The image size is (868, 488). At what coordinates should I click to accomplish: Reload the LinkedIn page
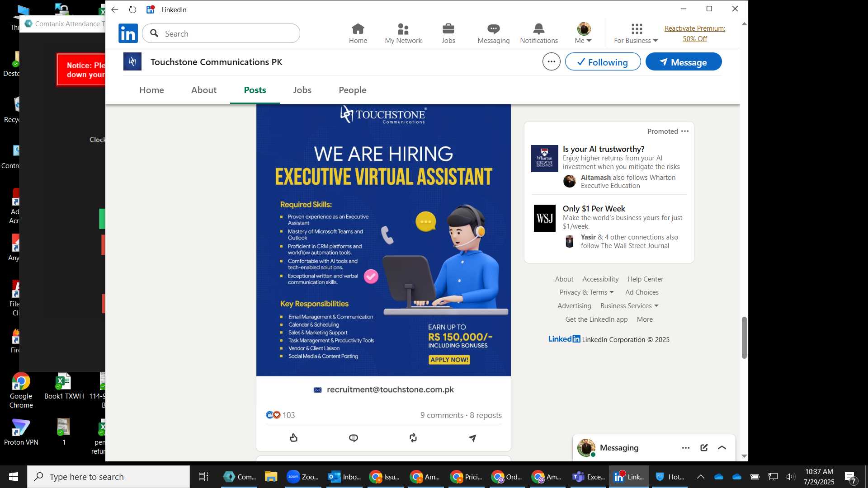coord(132,9)
